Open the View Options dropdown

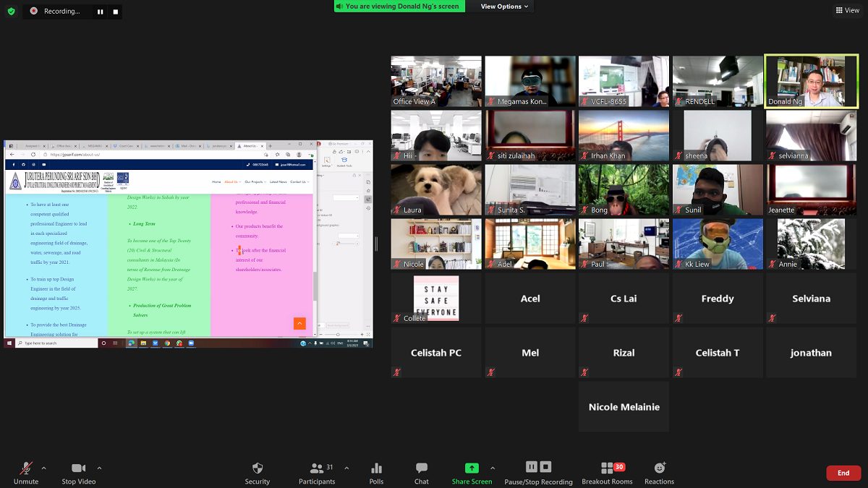click(x=504, y=7)
